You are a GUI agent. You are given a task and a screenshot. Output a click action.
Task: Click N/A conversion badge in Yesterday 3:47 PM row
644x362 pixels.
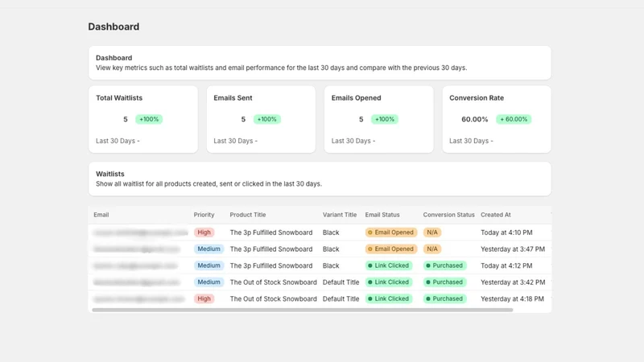pyautogui.click(x=432, y=249)
